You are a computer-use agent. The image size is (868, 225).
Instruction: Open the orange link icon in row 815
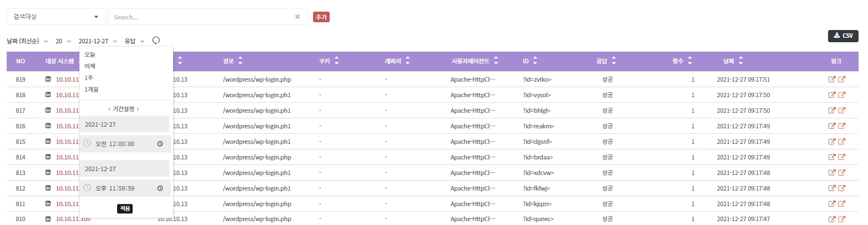tap(842, 142)
